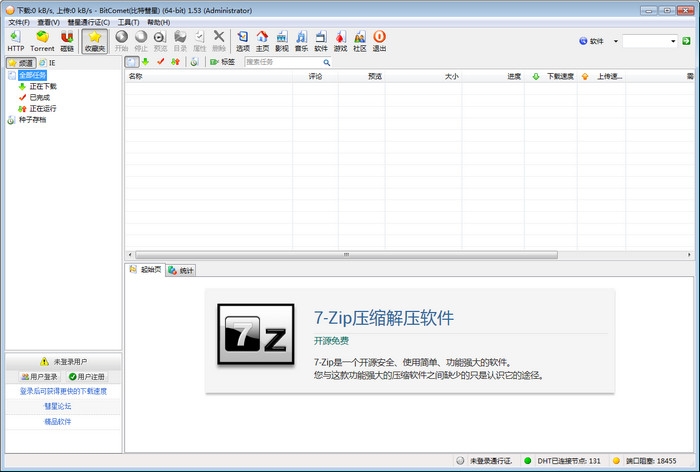This screenshot has width=700, height=472.
Task: Sort by the 大小 column header
Action: pyautogui.click(x=423, y=76)
